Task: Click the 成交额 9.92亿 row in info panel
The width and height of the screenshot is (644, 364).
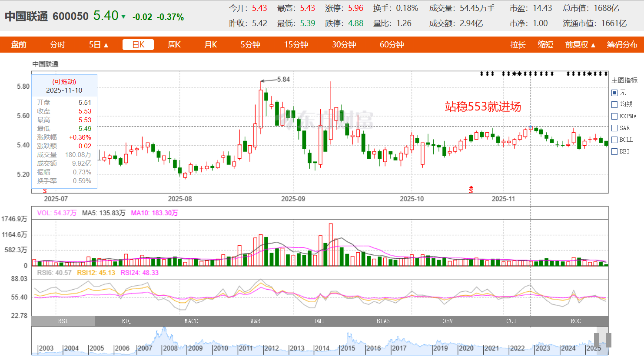Action: point(64,164)
